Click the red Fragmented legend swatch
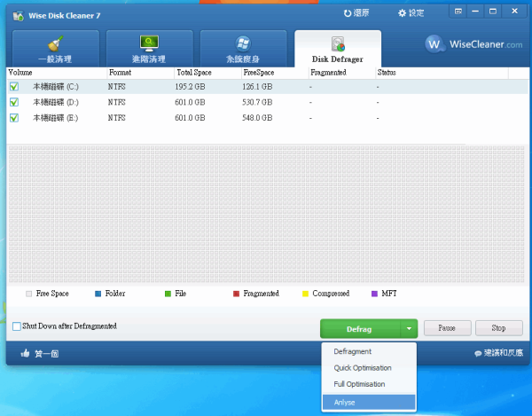Image resolution: width=532 pixels, height=416 pixels. (x=237, y=294)
